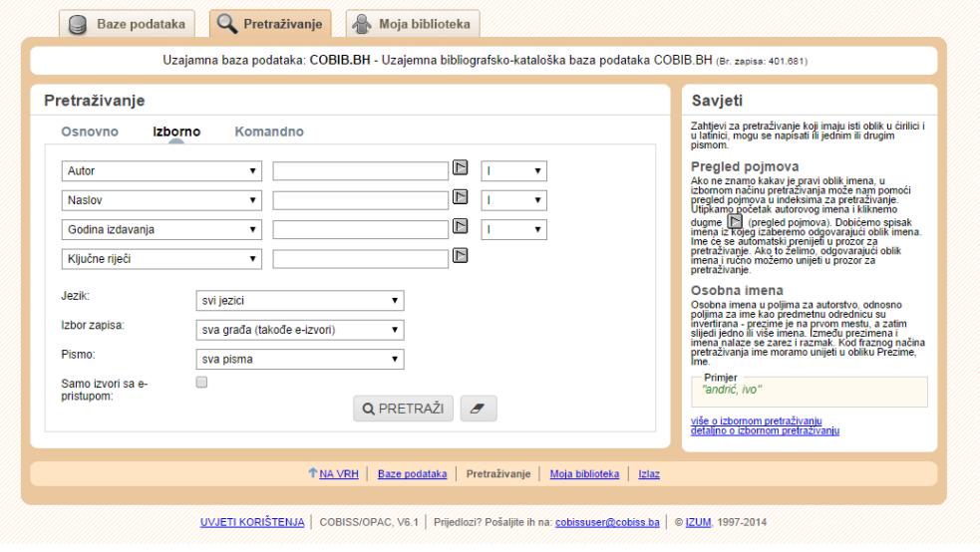Open term browser icon for Godina izdavanja row

pos(460,226)
